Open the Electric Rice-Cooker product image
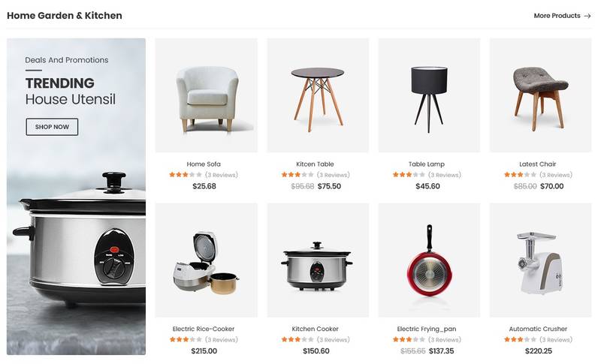 206,260
